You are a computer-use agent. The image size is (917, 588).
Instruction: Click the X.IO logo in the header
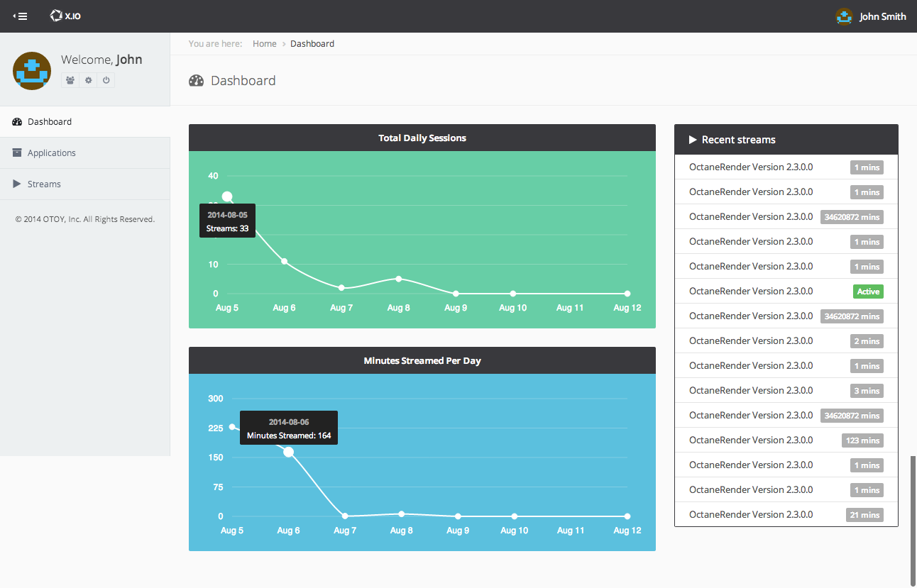(x=65, y=16)
